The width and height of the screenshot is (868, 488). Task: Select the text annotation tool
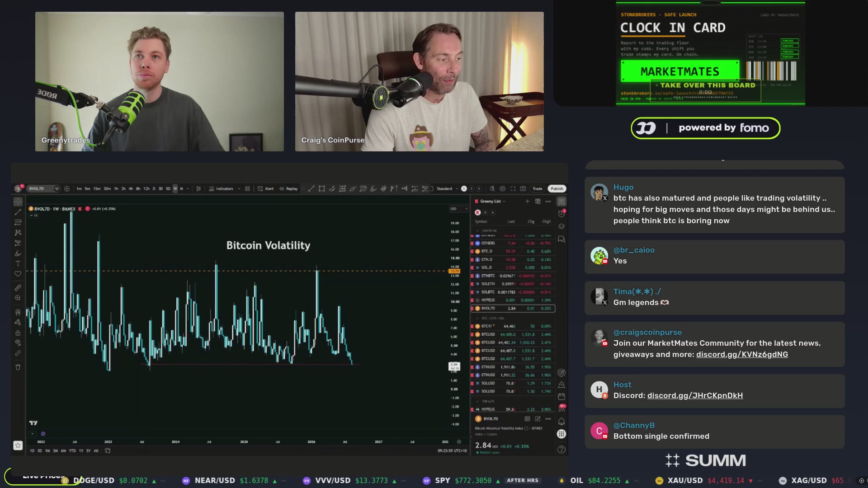pyautogui.click(x=18, y=263)
